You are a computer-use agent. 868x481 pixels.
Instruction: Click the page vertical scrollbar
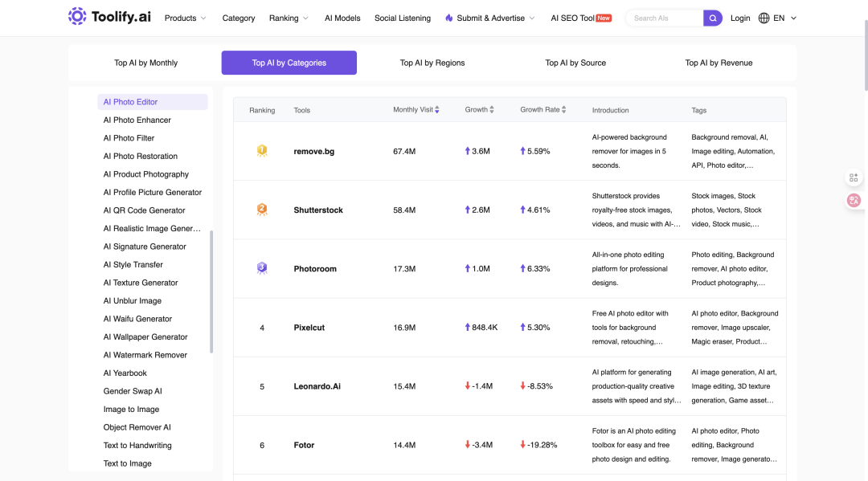pos(866,55)
